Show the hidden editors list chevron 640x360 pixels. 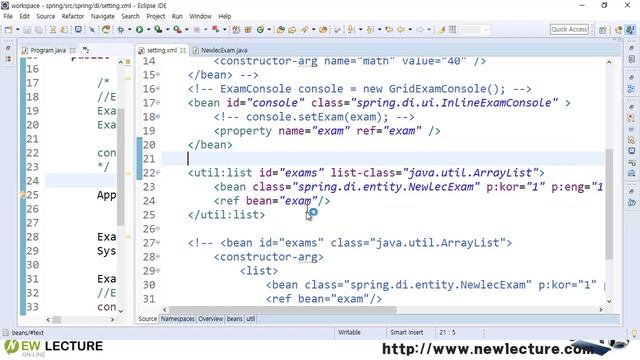(86, 50)
